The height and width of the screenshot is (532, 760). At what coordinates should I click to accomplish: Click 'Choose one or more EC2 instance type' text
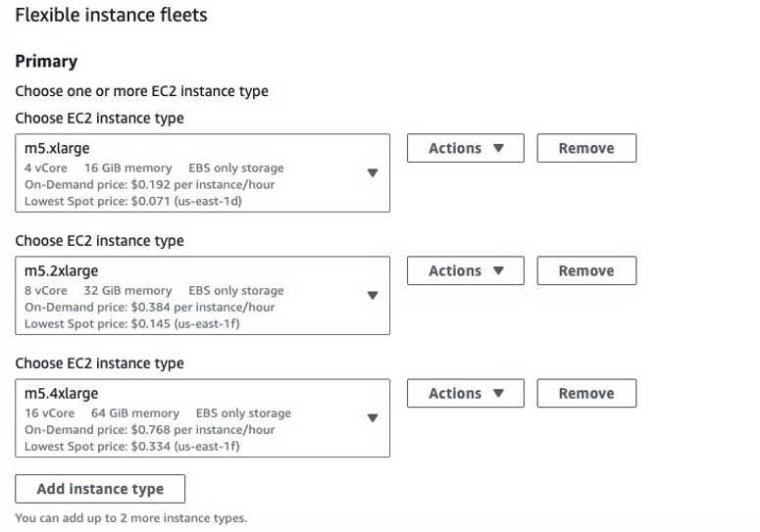[141, 91]
